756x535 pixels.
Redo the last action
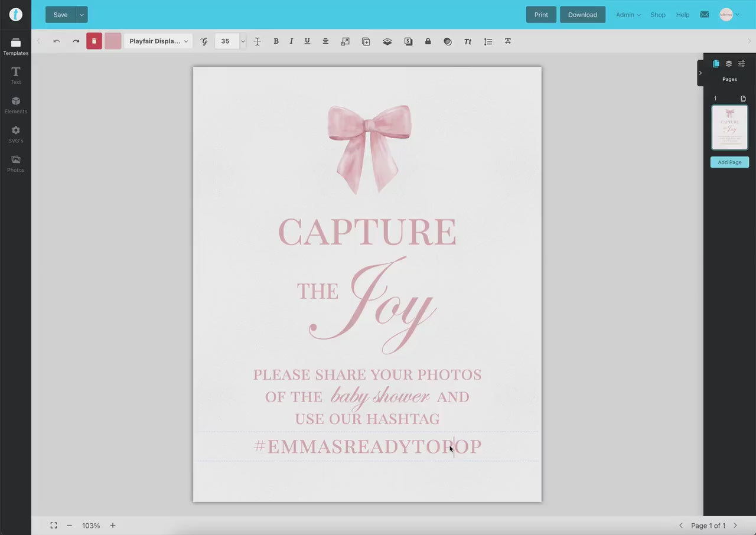[x=76, y=41]
